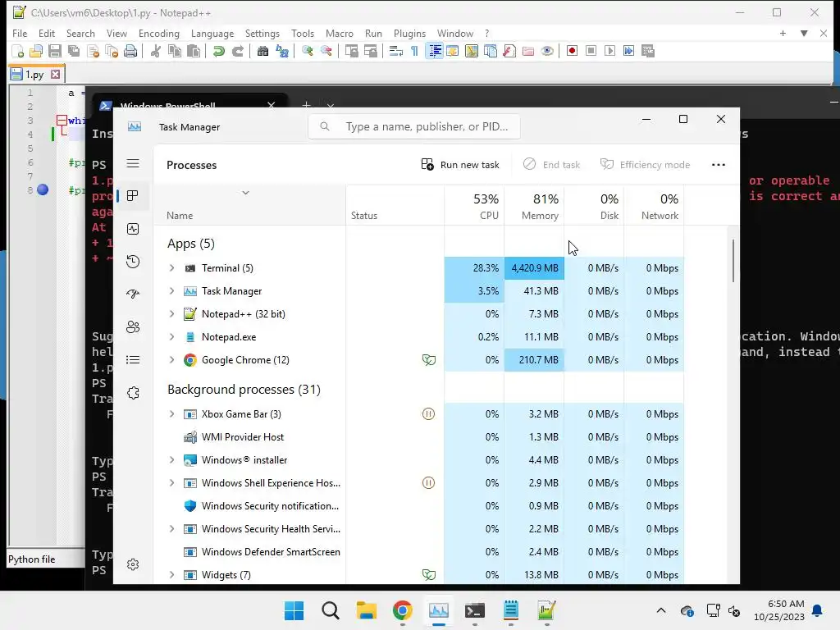Screen dimensions: 840x630
Task: Click the Redo arrow in Notepad++ toolbar
Action: tap(238, 51)
